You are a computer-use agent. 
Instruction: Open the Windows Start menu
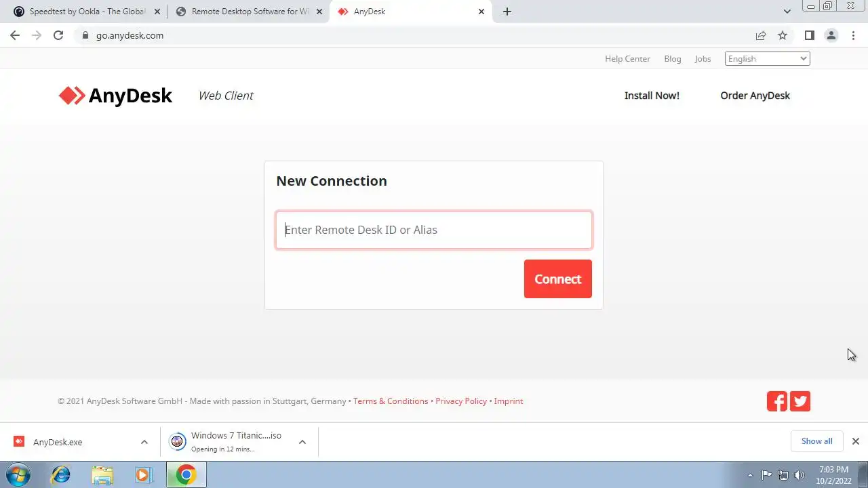(18, 474)
